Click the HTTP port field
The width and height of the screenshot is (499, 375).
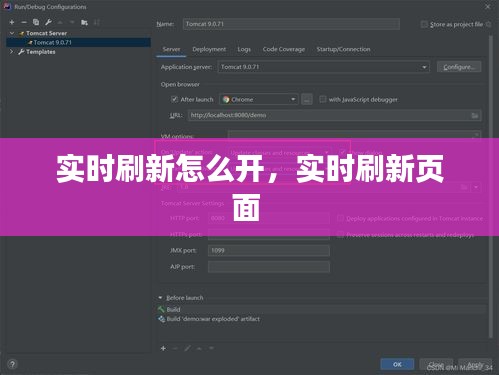click(x=269, y=218)
